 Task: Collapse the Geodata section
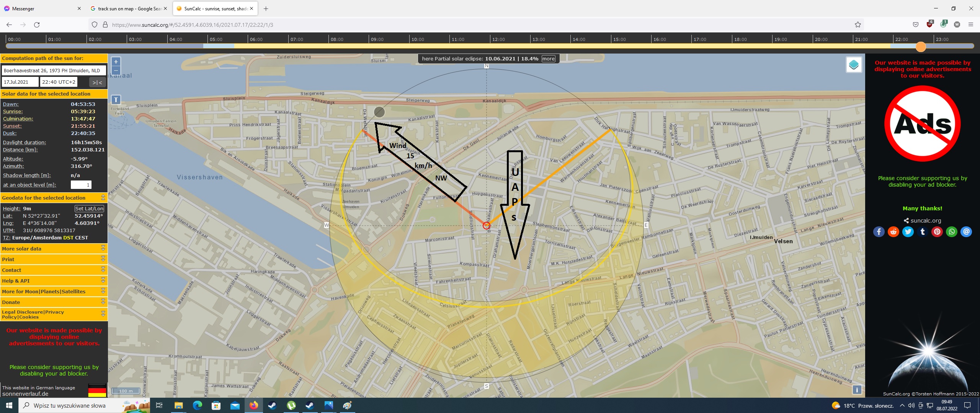coord(103,197)
